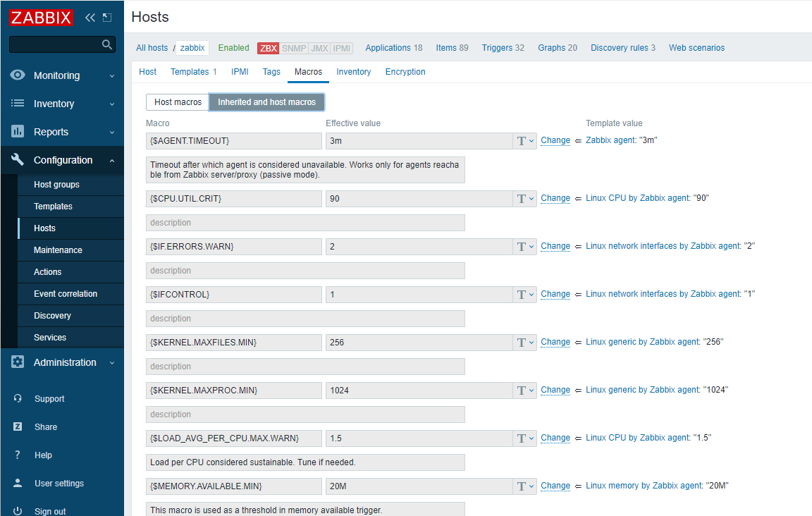Open Applications 18 link
The height and width of the screenshot is (516, 812).
click(x=393, y=48)
